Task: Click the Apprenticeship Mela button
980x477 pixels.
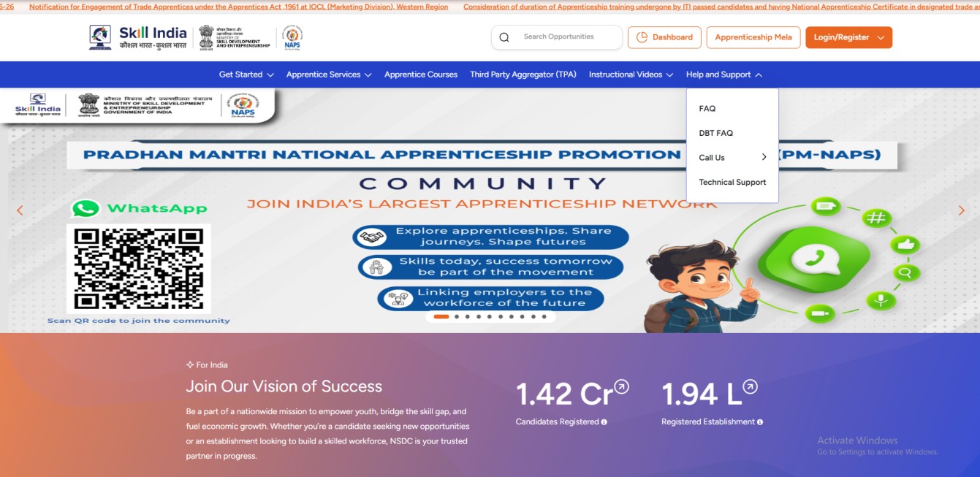Action: pyautogui.click(x=753, y=37)
